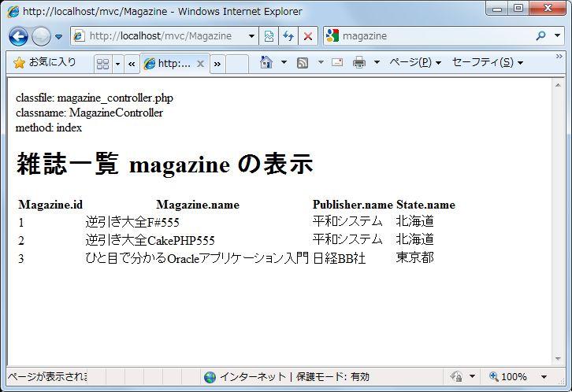Viewport: 572px width, 392px height.
Task: Open the お気に入り favorites button
Action: tap(45, 63)
